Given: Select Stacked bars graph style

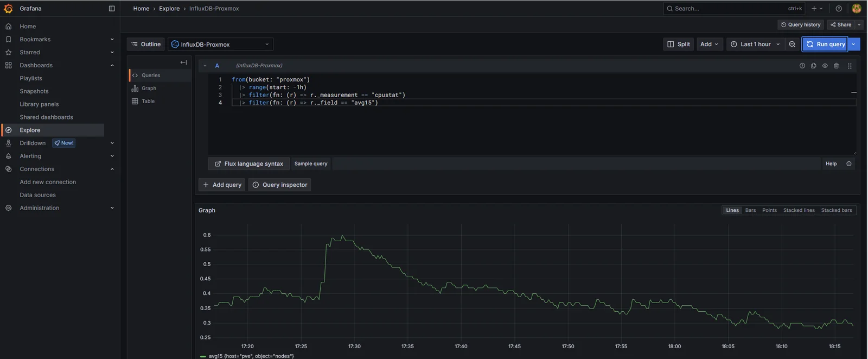Looking at the screenshot, I should [837, 210].
